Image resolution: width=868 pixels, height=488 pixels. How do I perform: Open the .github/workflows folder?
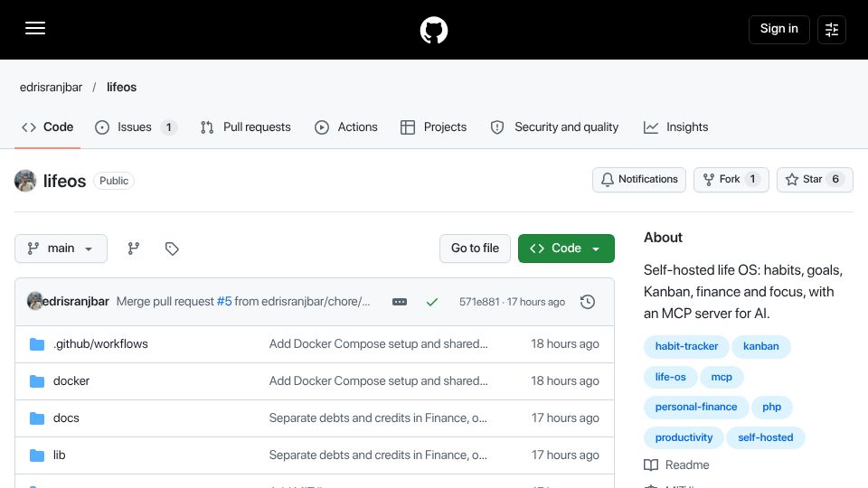pyautogui.click(x=100, y=344)
